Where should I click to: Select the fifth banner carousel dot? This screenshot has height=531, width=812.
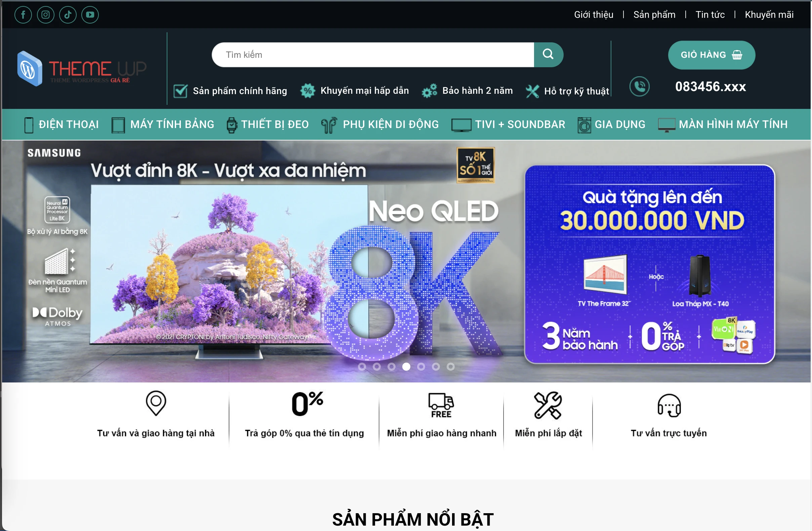coord(421,367)
